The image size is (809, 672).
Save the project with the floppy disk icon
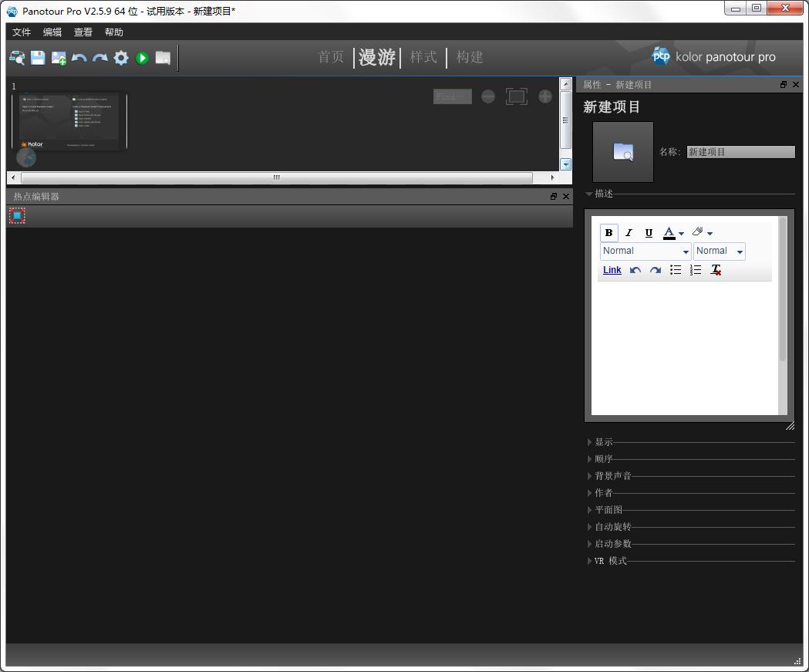coord(38,58)
